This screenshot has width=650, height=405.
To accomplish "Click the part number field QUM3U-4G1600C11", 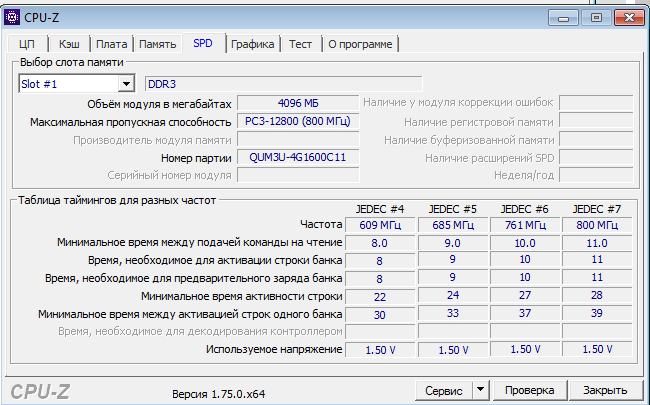I will [297, 158].
